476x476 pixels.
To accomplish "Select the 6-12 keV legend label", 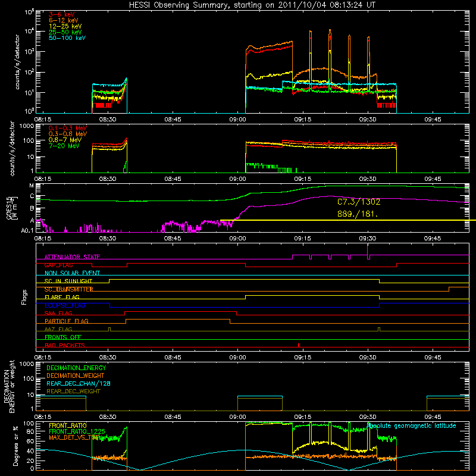I will click(x=64, y=20).
